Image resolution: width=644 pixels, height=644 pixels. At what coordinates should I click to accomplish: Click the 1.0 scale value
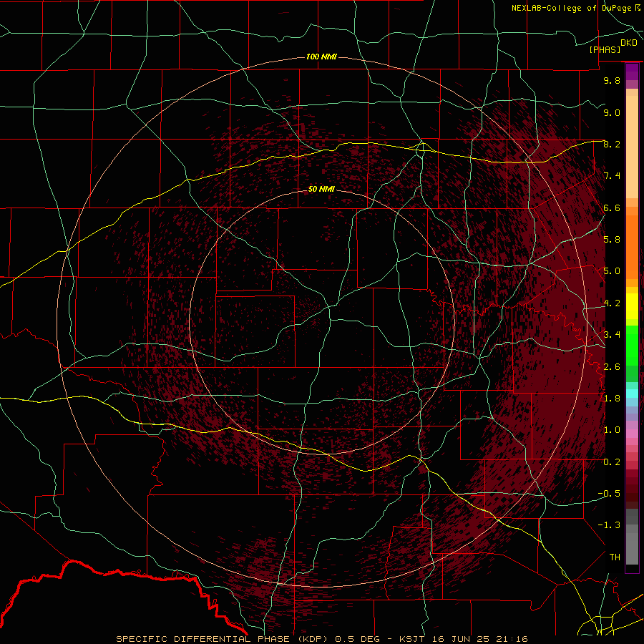(x=612, y=430)
